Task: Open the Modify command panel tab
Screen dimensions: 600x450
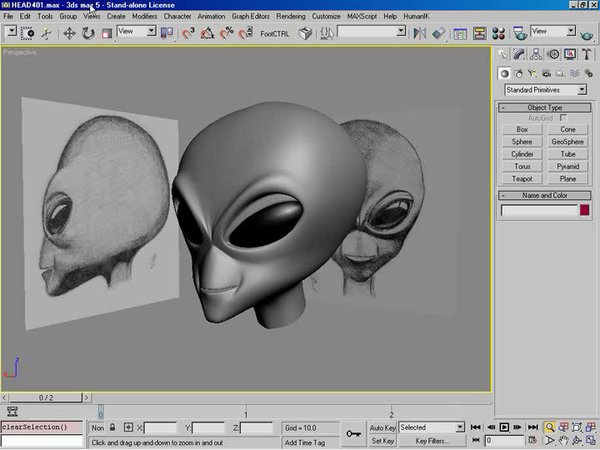Action: tap(520, 54)
